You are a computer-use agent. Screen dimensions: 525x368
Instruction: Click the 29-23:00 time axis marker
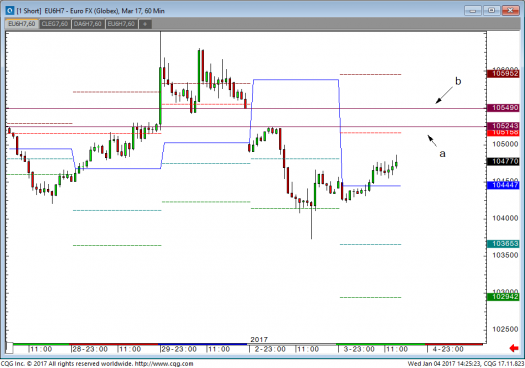coord(178,349)
